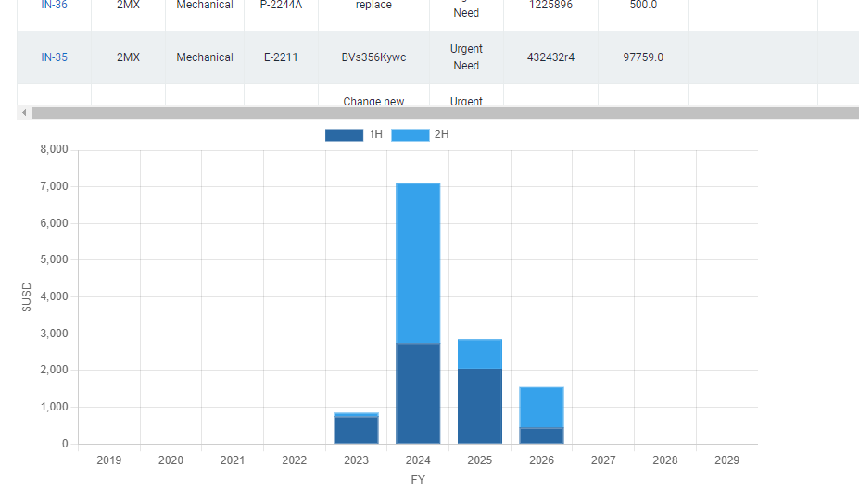Click the horizontal scrollbar left arrow

point(24,112)
